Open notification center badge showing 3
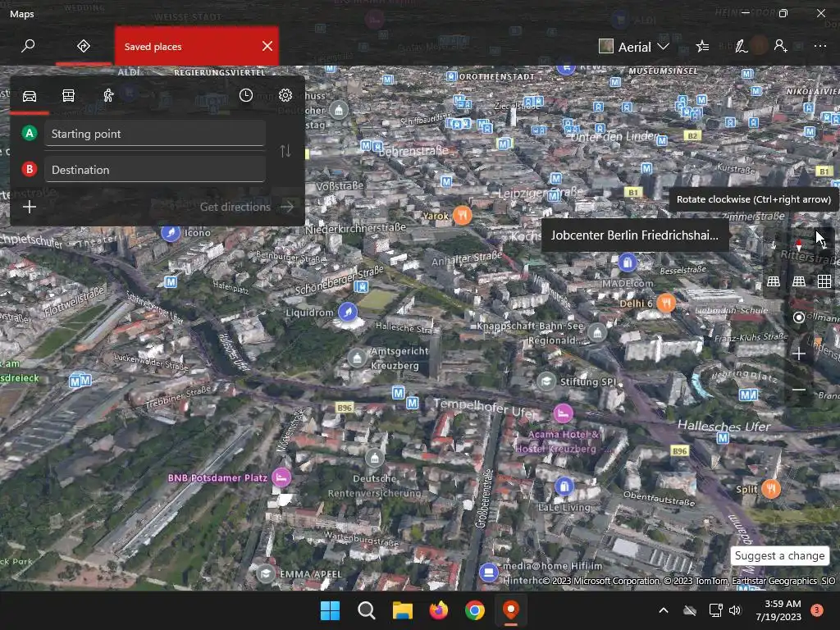Image resolution: width=840 pixels, height=630 pixels. click(816, 610)
